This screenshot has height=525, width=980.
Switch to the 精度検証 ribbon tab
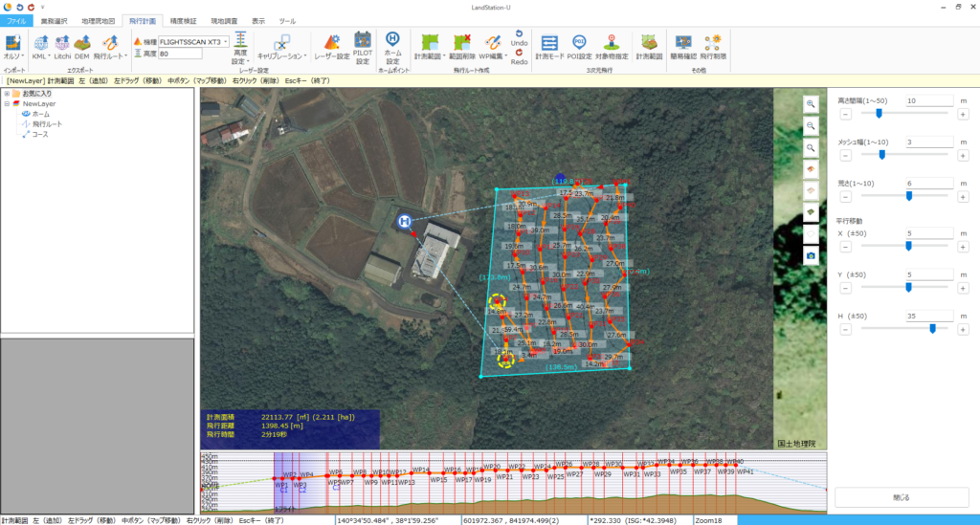pyautogui.click(x=185, y=20)
